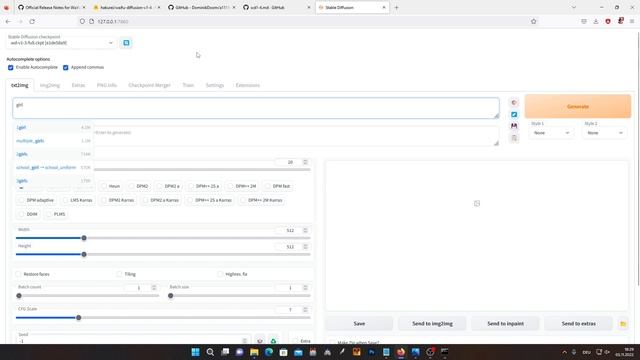Click the save style floppy disk icon
The height and width of the screenshot is (360, 640).
point(514,126)
